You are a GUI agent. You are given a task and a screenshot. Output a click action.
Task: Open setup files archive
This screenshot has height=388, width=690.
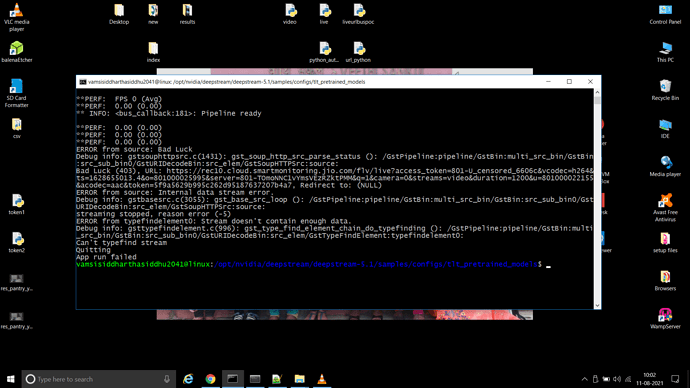point(665,242)
